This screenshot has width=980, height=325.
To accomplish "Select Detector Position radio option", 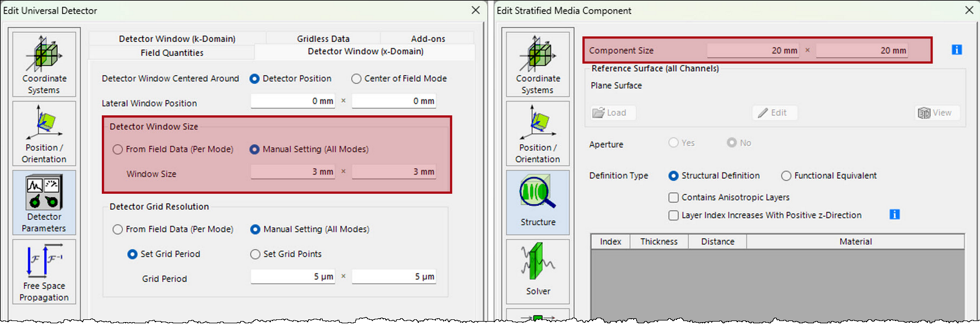I will 291,79.
